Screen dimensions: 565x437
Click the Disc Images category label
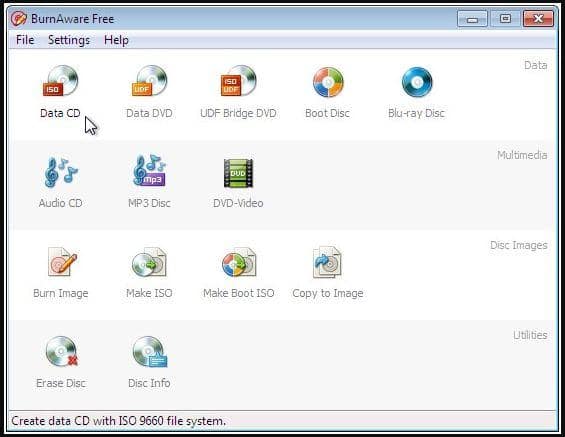[x=519, y=245]
